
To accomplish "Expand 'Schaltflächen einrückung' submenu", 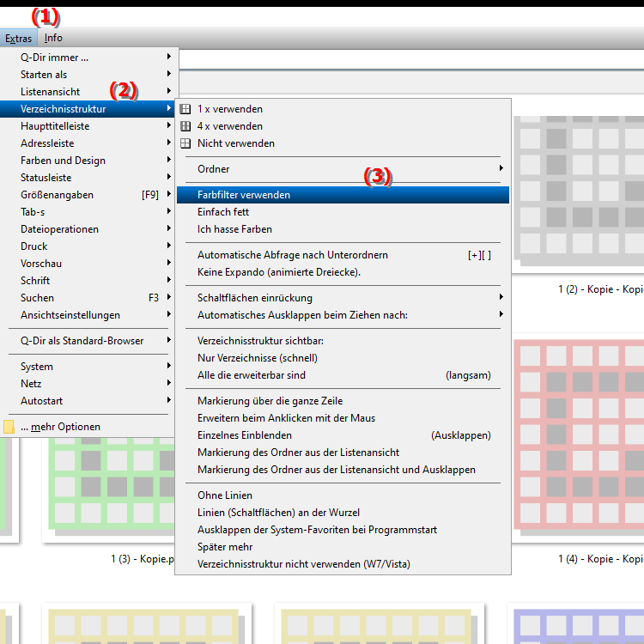I will click(x=343, y=298).
